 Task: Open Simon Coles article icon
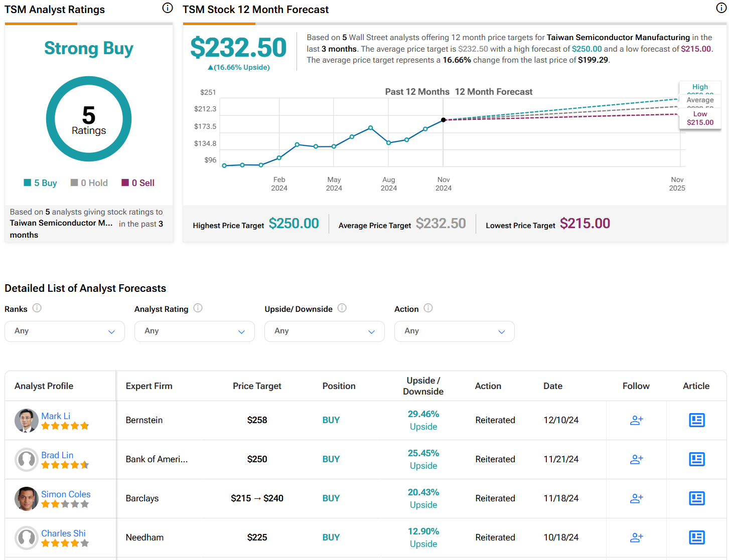(x=696, y=498)
